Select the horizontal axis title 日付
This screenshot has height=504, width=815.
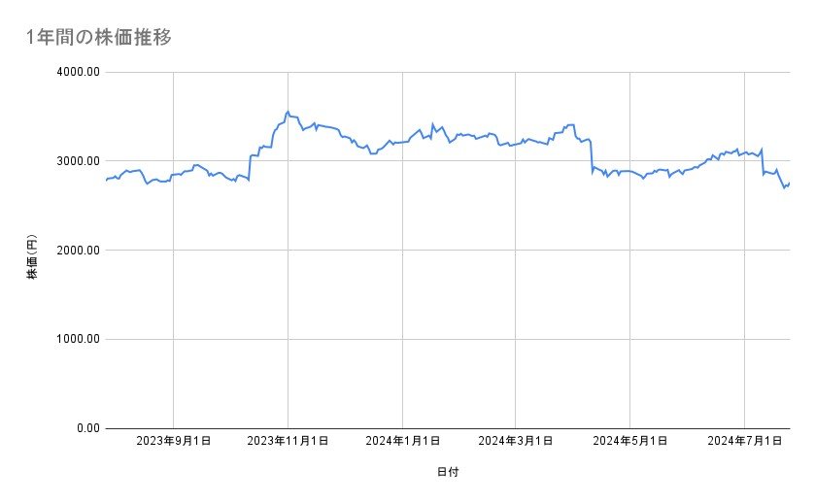click(x=447, y=473)
